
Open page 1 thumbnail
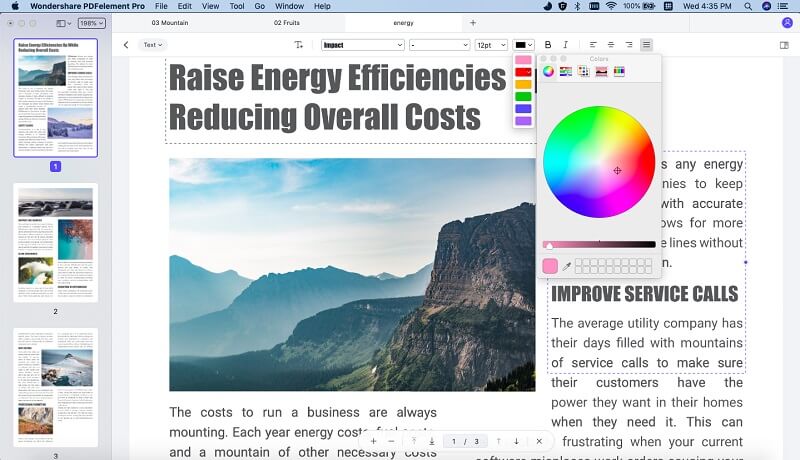tap(56, 97)
